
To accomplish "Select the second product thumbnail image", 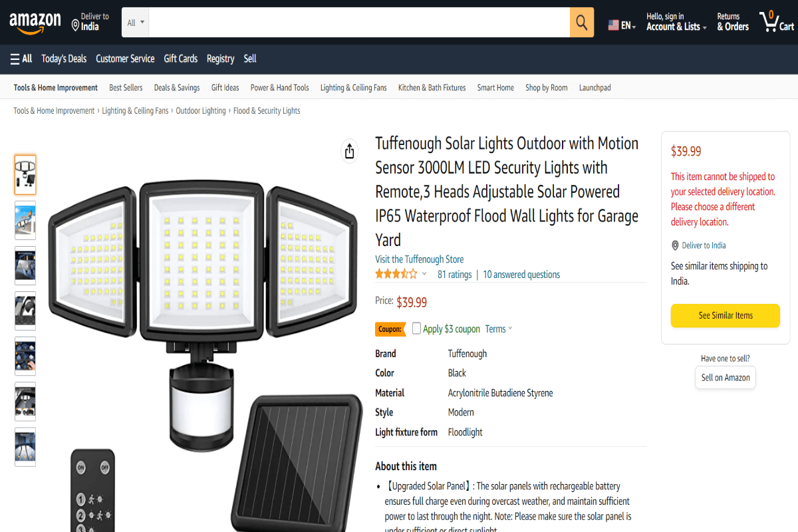I will (x=25, y=220).
